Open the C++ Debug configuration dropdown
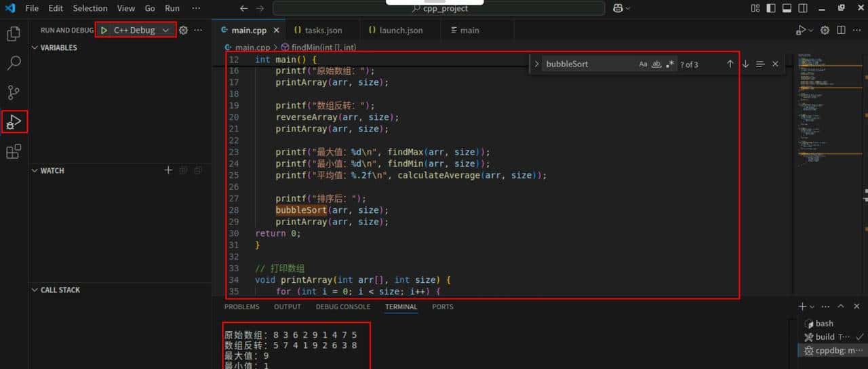 pos(165,31)
